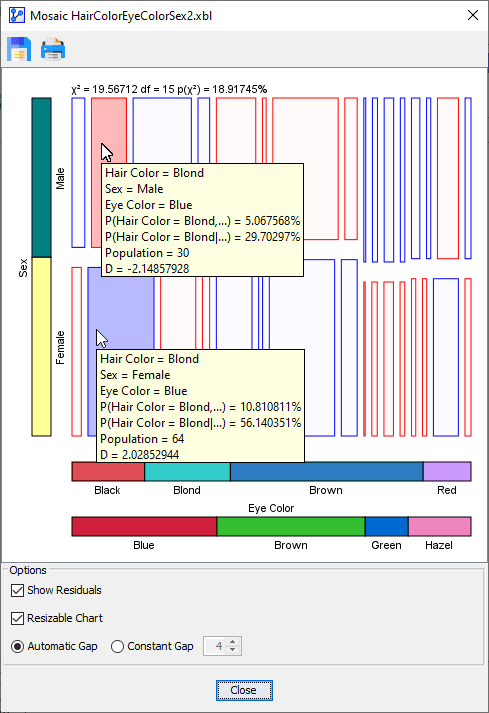The image size is (489, 713).
Task: Click the Blond hair color bar
Action: 187,472
